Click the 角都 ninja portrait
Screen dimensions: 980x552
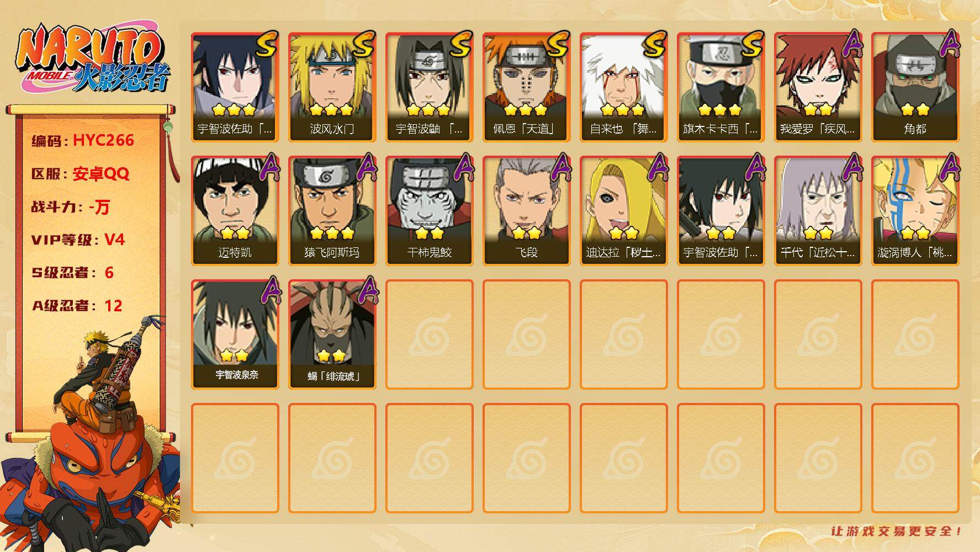915,87
